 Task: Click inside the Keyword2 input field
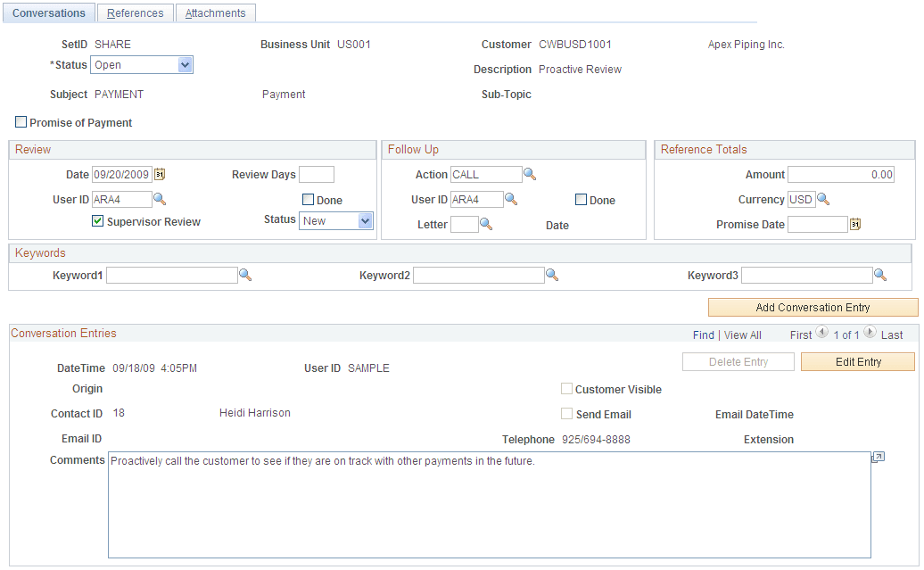[479, 275]
